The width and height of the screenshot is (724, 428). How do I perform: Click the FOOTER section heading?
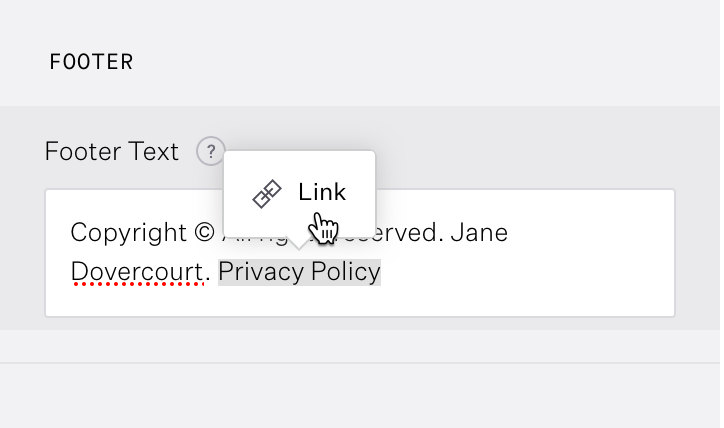91,62
